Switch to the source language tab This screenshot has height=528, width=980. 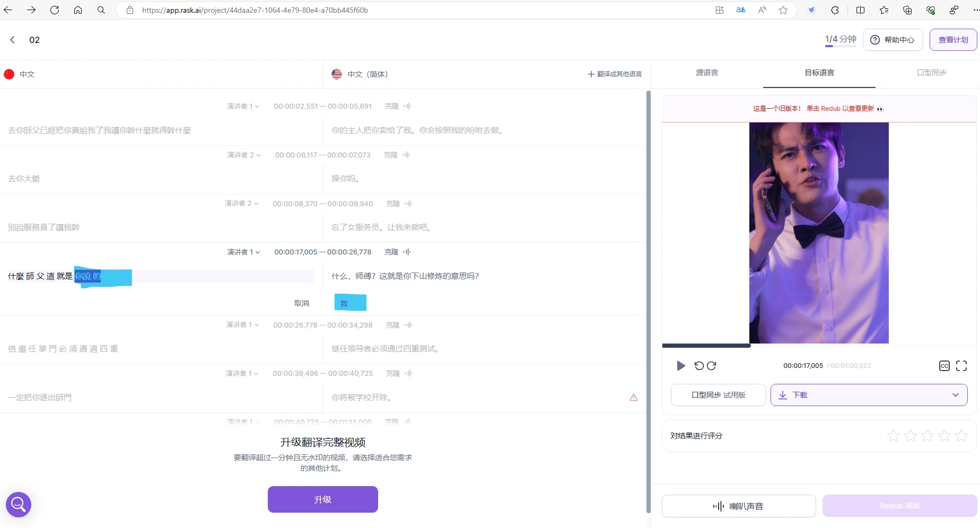click(x=707, y=73)
